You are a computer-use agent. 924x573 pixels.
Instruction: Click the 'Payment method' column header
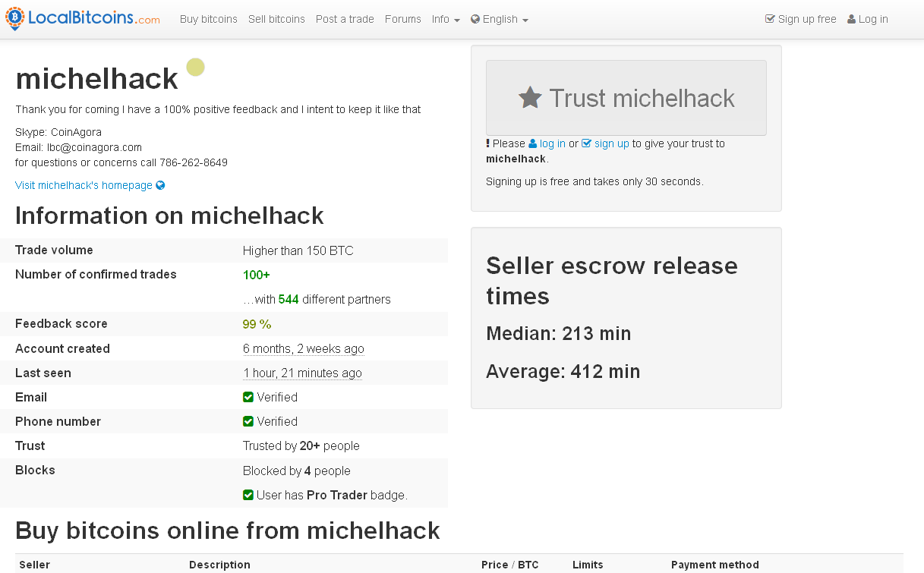tap(715, 565)
